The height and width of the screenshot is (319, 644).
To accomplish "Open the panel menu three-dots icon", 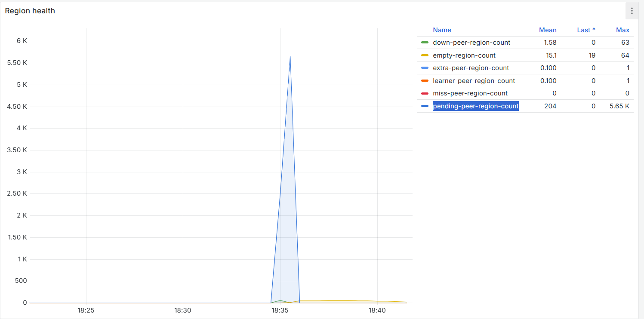I will pyautogui.click(x=632, y=11).
